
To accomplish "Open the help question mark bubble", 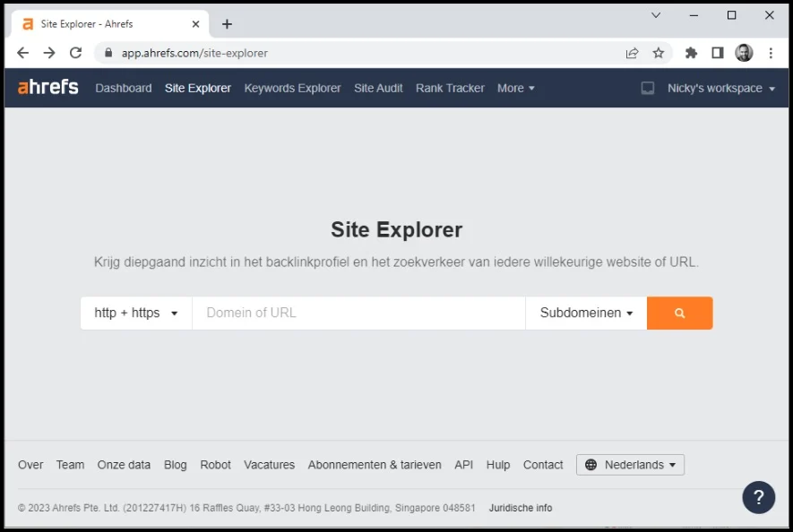I will click(x=758, y=497).
